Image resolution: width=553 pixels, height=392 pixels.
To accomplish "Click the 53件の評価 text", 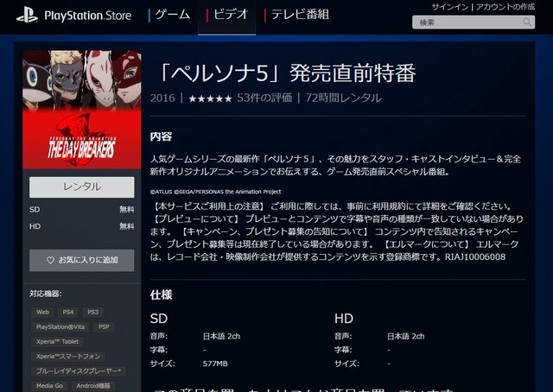I will click(x=264, y=98).
